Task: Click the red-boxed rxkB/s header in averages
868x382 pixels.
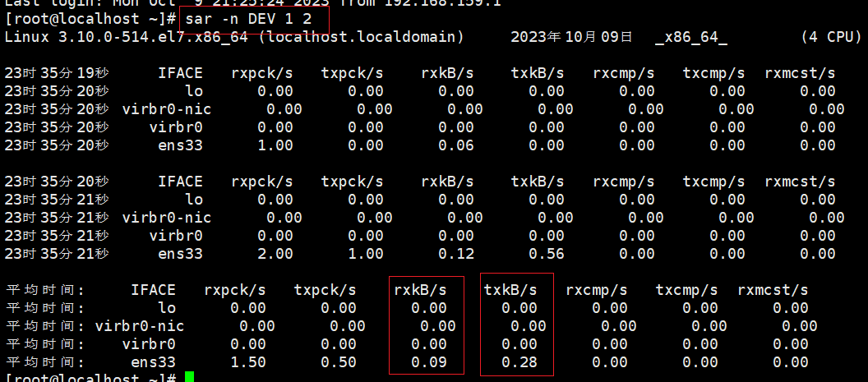Action: tap(421, 290)
